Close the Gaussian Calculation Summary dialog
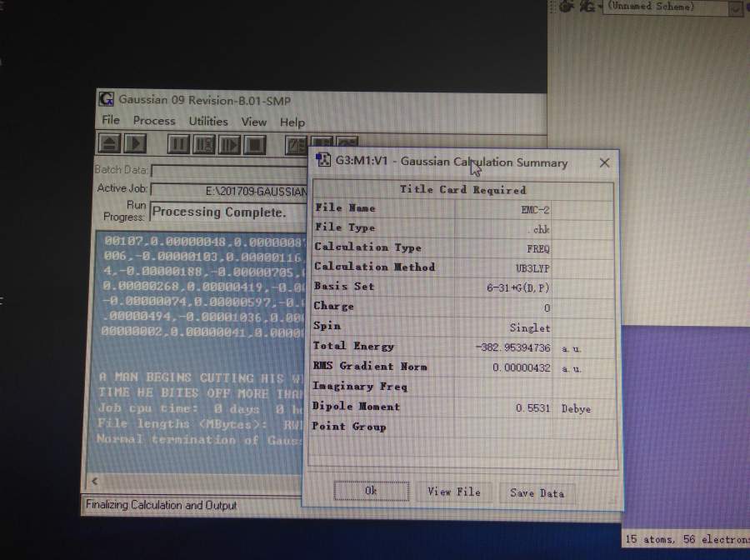The image size is (750, 560). click(x=605, y=162)
